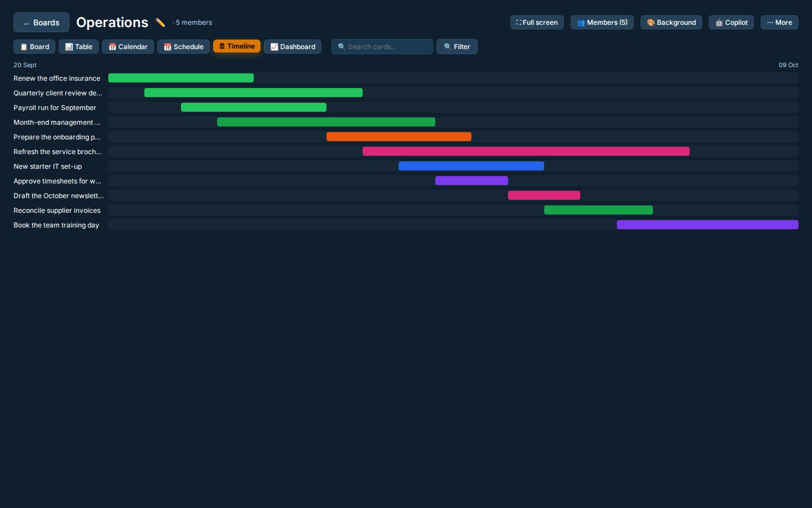Screen dimensions: 812x508
Task: Select the Timeline view tab
Action: point(237,46)
